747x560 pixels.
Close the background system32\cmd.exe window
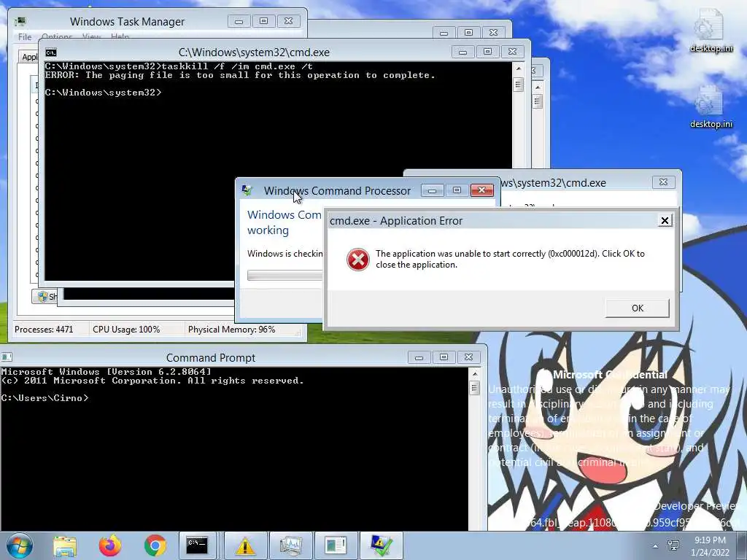coord(663,182)
